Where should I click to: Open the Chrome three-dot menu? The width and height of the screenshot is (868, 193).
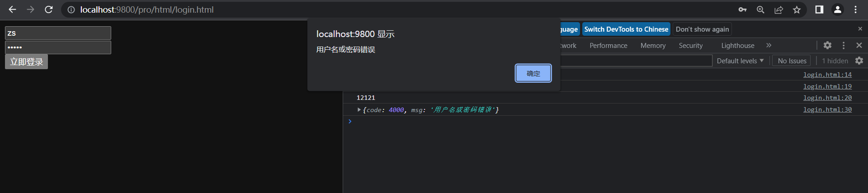point(855,9)
